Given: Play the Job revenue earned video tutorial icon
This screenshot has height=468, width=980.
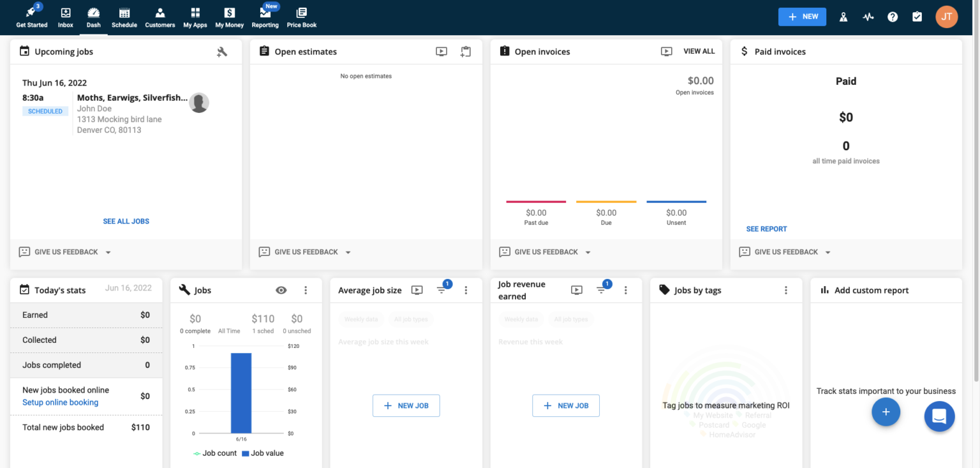Looking at the screenshot, I should 577,290.
